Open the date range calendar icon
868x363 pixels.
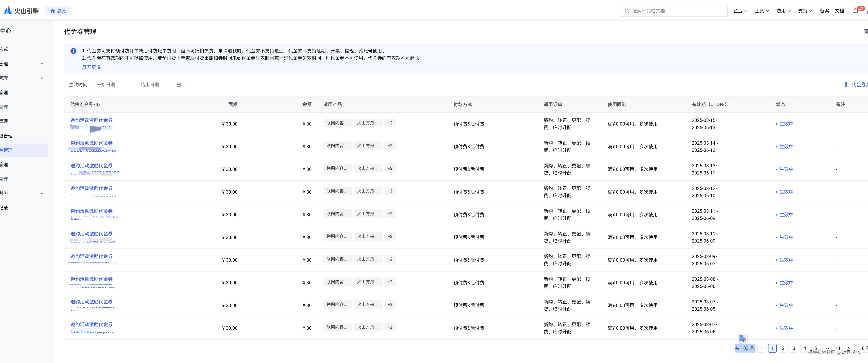click(x=179, y=85)
